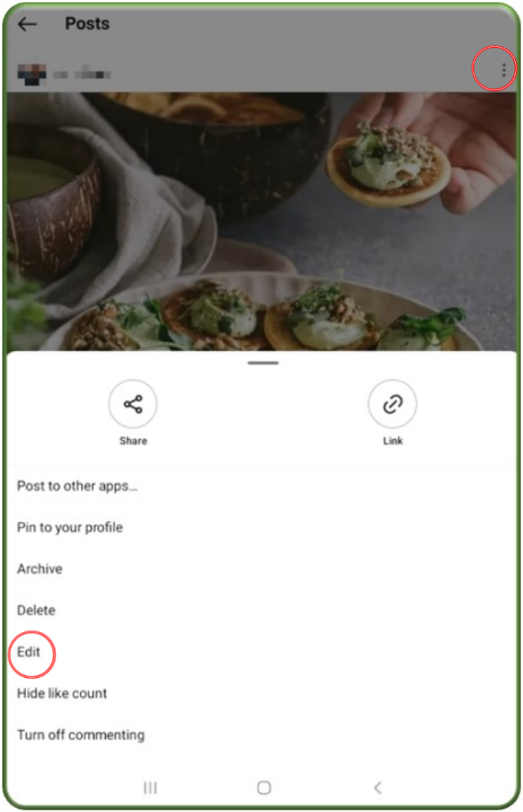Toggle Turn off commenting
Screen dimensions: 523x812
click(x=80, y=735)
